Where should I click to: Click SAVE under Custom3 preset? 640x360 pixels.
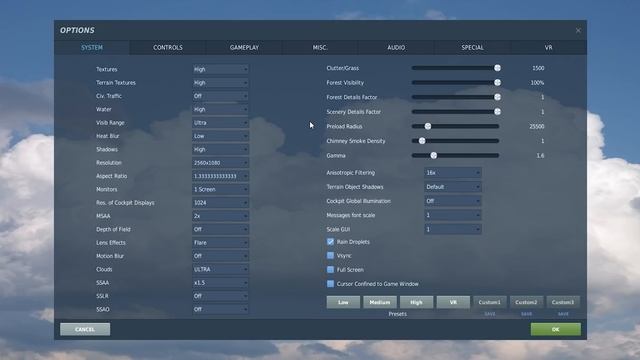pyautogui.click(x=563, y=314)
